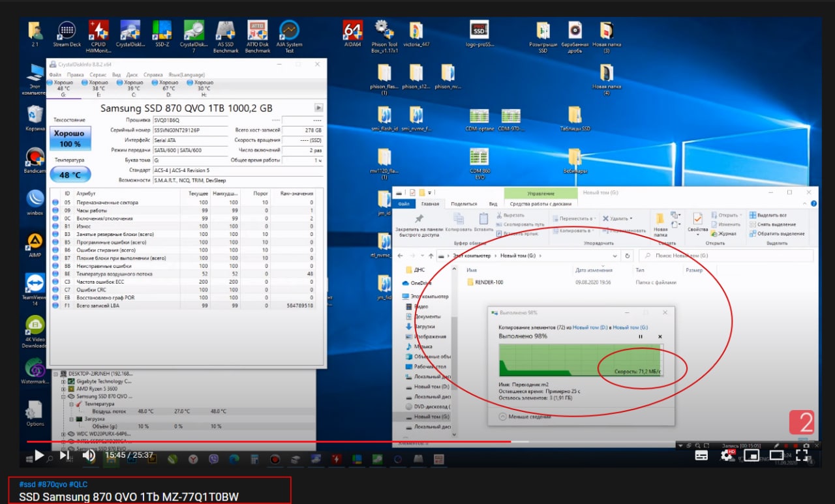Open the TeamViewer 14 desktop shortcut
The image size is (835, 504).
pyautogui.click(x=35, y=289)
